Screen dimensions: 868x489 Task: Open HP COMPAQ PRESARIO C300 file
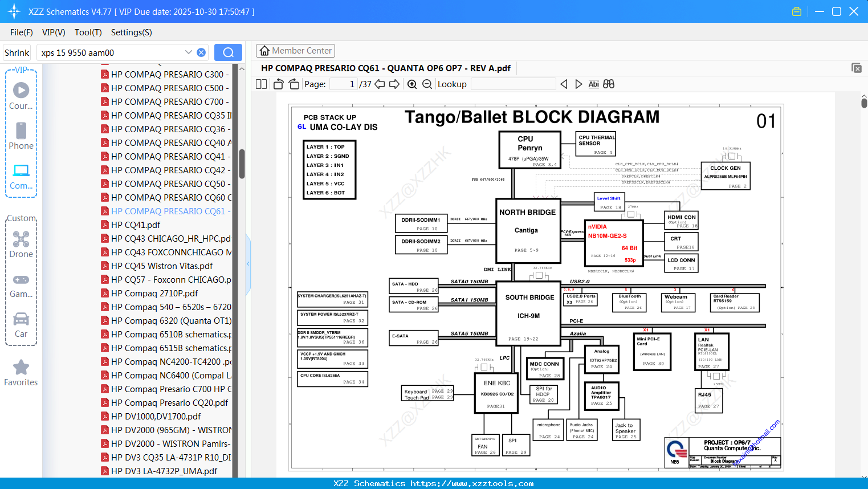click(x=165, y=74)
